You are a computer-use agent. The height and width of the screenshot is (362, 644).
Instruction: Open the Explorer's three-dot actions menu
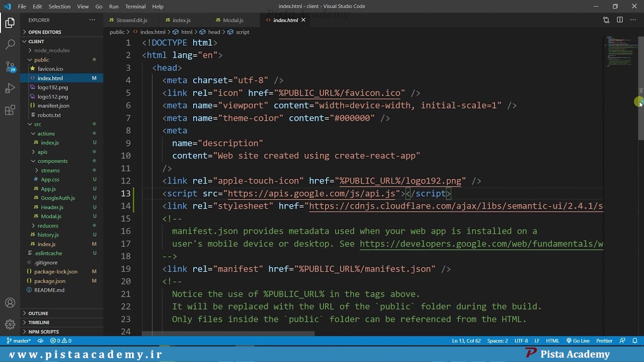(x=92, y=20)
